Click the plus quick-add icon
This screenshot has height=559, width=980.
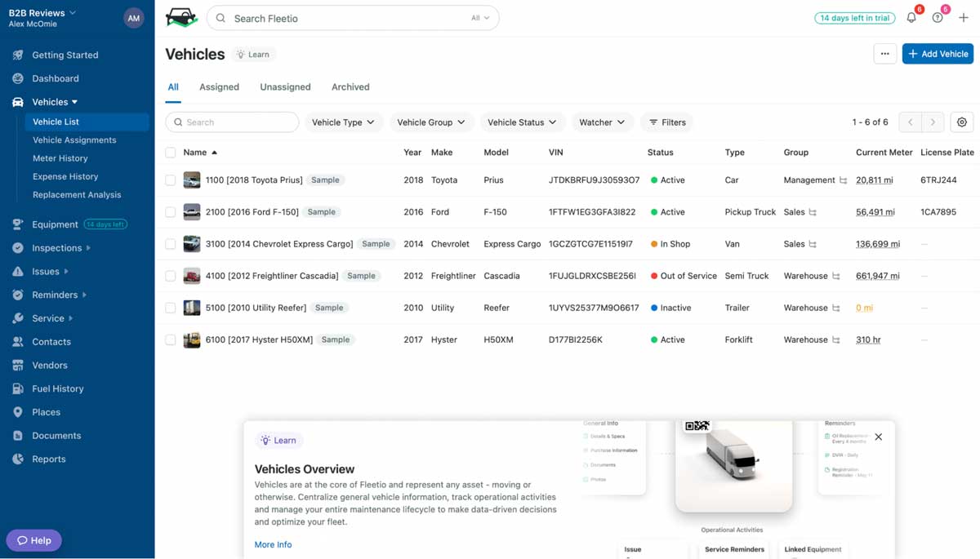964,18
